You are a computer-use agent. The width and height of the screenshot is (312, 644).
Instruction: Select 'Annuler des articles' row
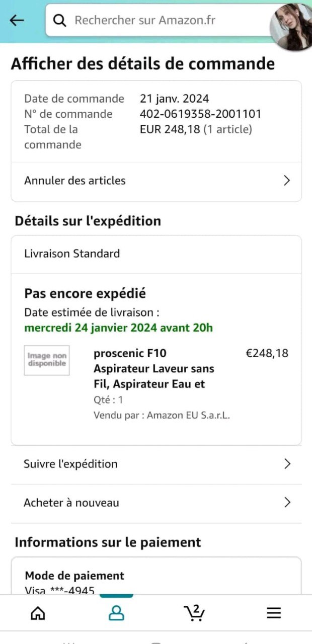[157, 181]
